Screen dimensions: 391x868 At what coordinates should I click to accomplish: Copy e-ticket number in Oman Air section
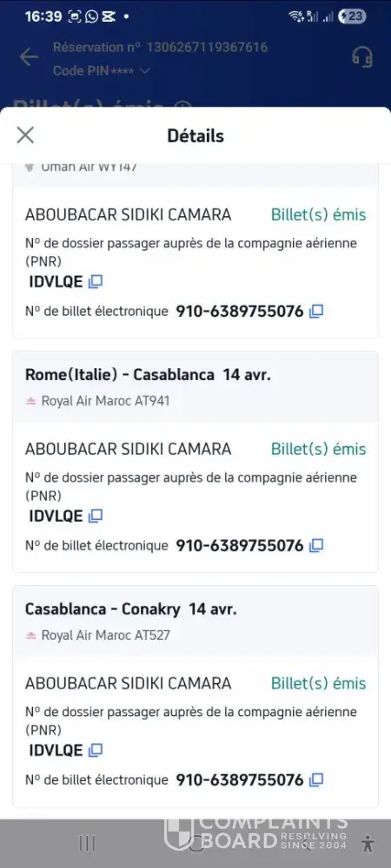[x=316, y=312]
